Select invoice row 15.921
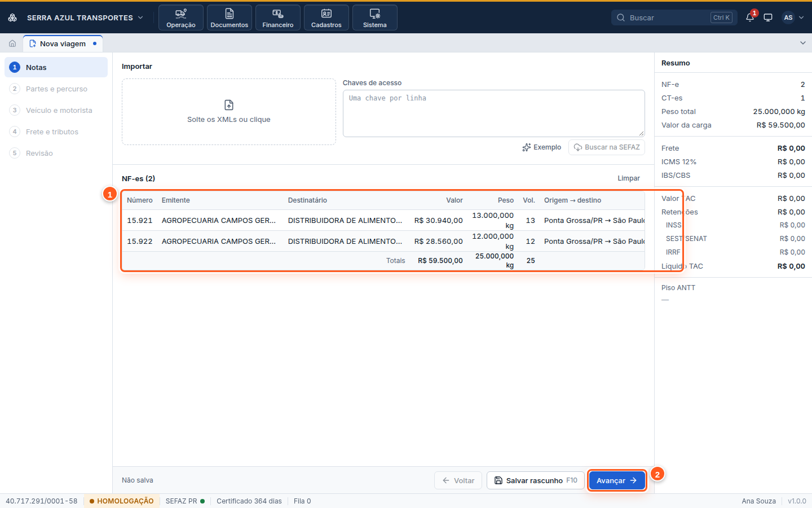 383,220
